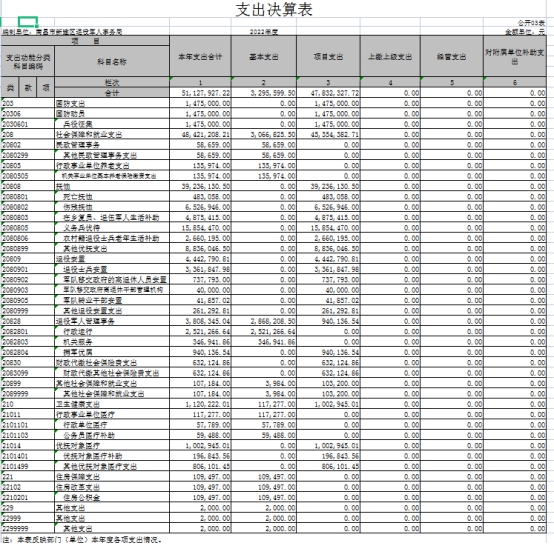
Task: Select the 公开03表 label cell
Action: point(531,23)
